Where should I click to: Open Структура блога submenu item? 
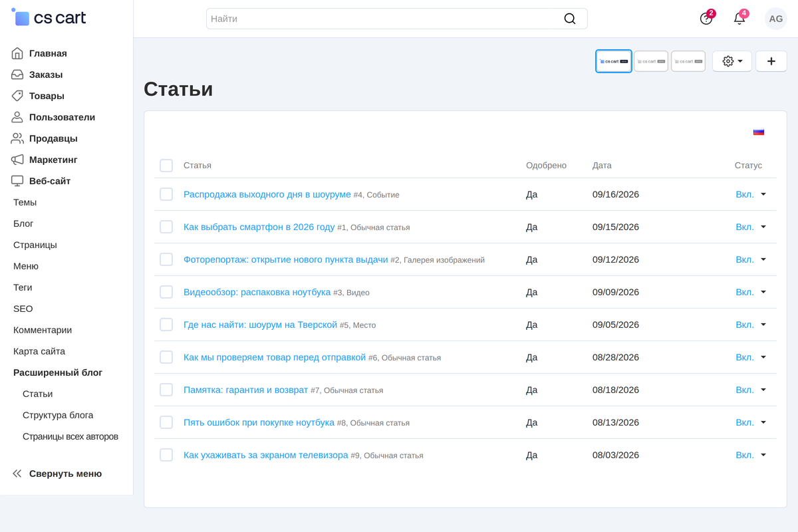pyautogui.click(x=58, y=415)
